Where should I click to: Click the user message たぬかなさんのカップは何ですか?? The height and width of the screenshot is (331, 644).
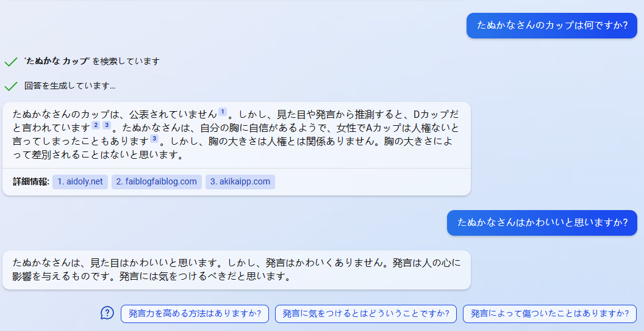pos(551,26)
